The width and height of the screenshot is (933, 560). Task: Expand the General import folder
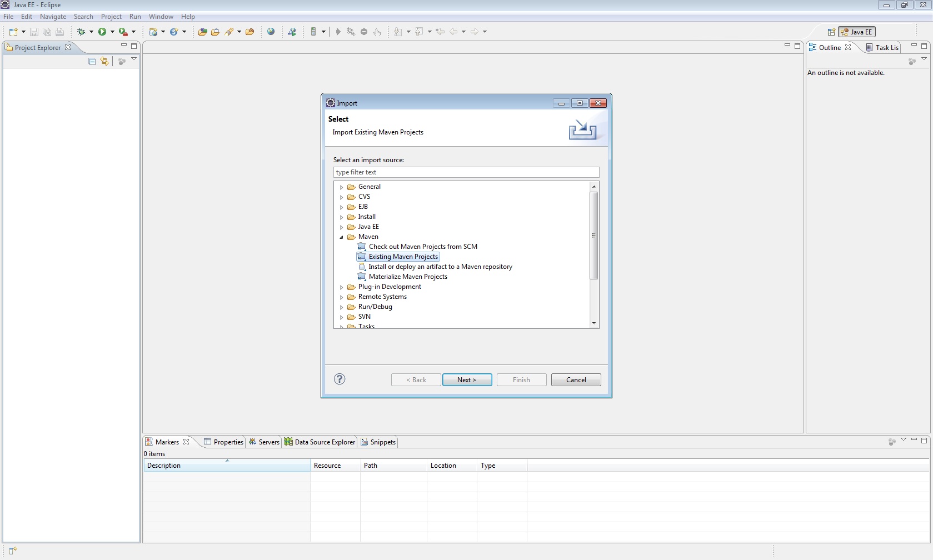point(341,187)
